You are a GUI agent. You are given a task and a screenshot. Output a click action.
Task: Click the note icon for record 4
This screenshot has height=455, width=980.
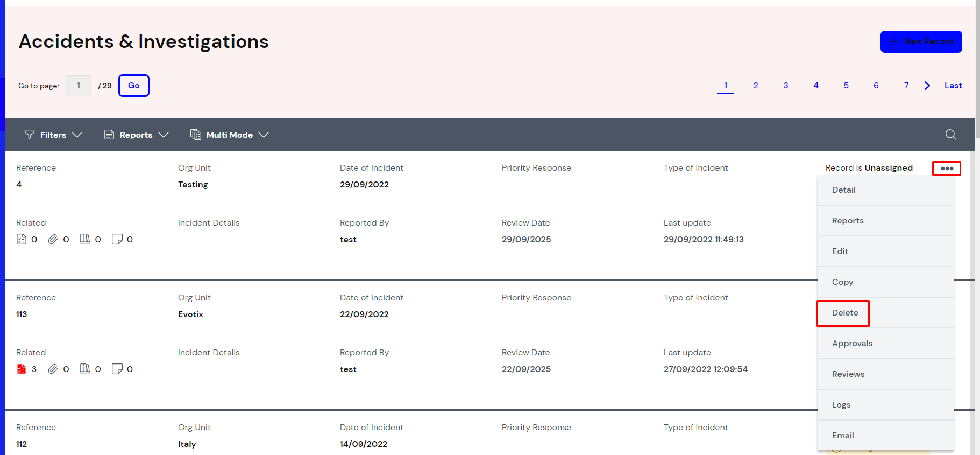point(117,239)
